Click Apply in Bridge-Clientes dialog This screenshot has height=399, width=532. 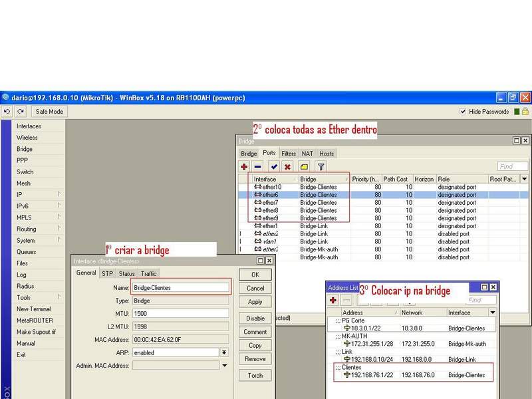click(x=255, y=302)
